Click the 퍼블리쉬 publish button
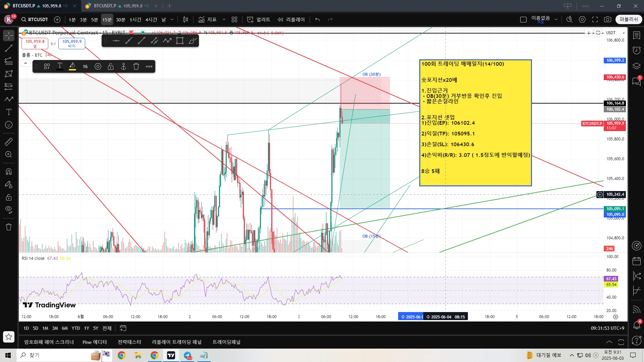The width and height of the screenshot is (644, 362). coord(629,19)
